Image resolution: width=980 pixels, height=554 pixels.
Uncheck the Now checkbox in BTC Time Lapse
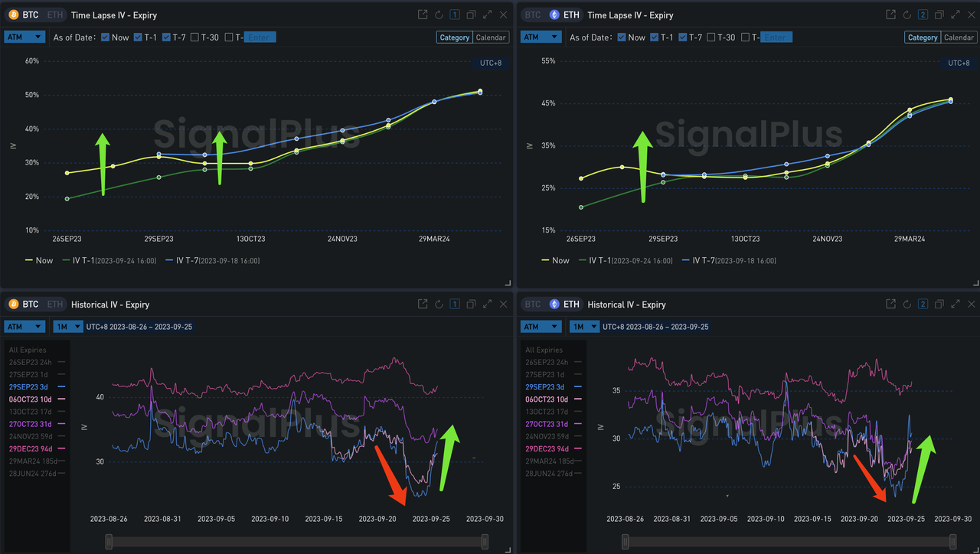tap(105, 37)
